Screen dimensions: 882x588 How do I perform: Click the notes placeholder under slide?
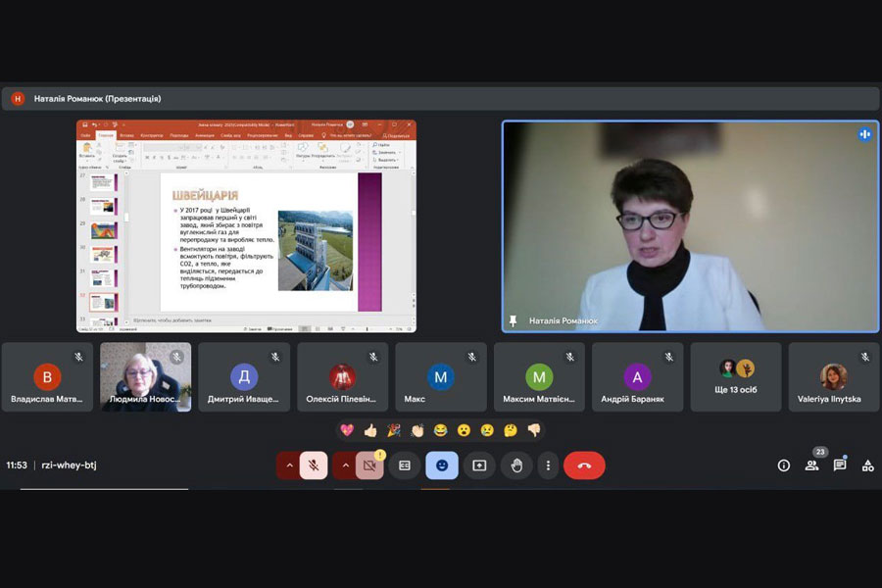172,320
